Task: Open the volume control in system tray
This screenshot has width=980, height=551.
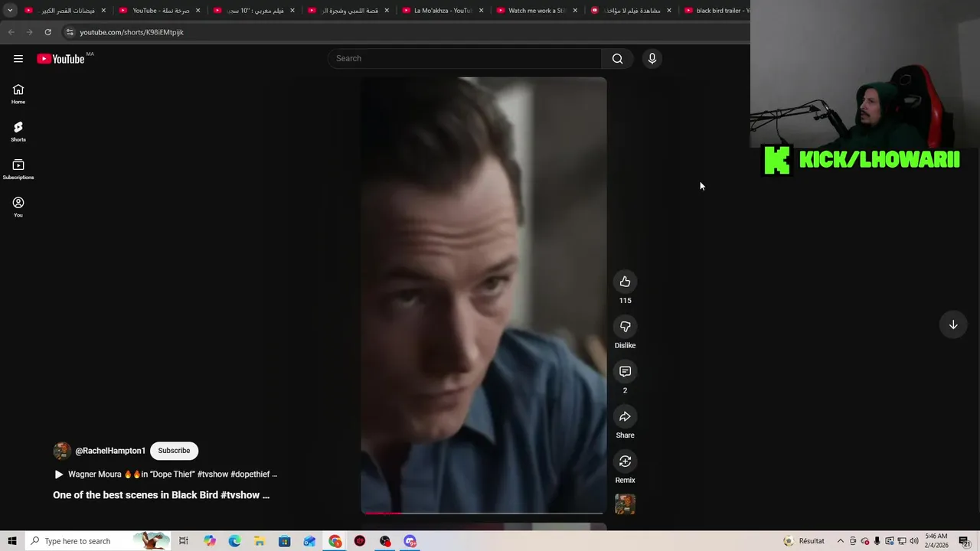Action: click(x=914, y=541)
